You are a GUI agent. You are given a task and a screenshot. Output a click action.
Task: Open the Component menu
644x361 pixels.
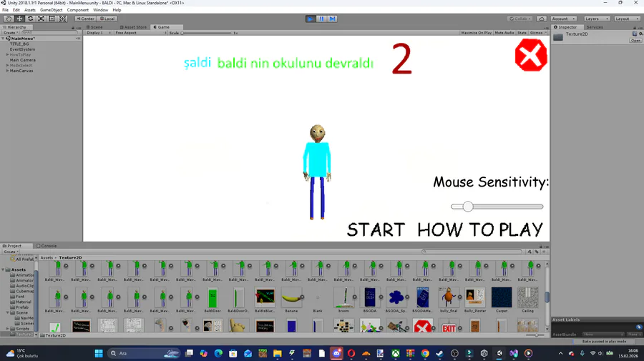pyautogui.click(x=77, y=10)
